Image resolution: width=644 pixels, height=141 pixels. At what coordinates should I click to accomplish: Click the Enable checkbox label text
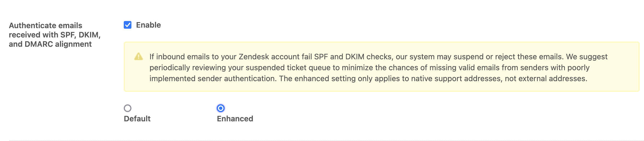148,25
